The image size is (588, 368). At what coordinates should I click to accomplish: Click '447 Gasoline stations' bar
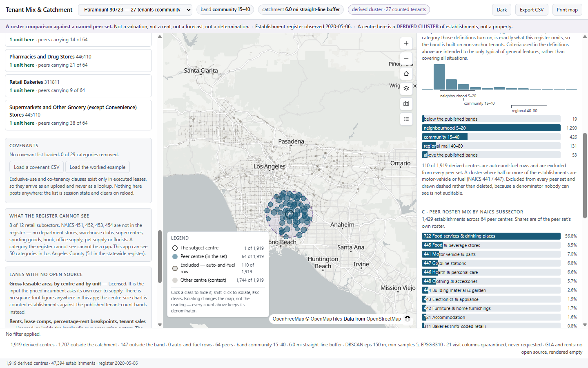[491, 263]
